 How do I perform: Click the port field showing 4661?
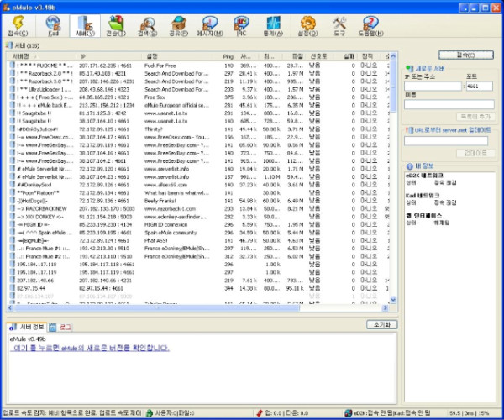(x=479, y=87)
